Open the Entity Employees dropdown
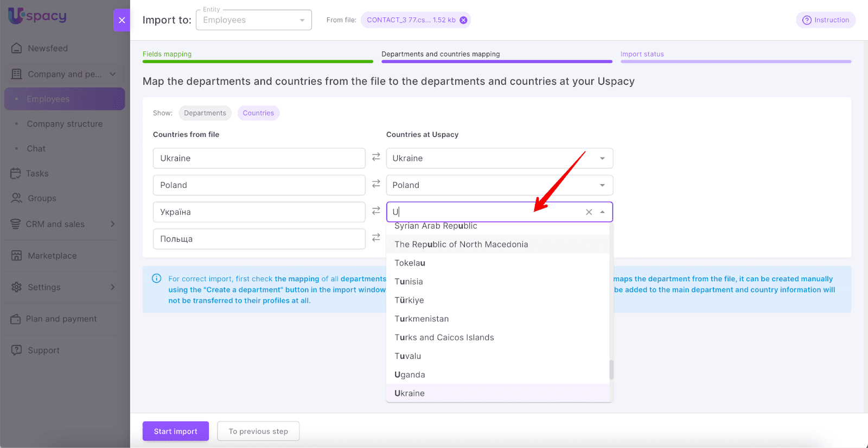868x448 pixels. point(253,20)
